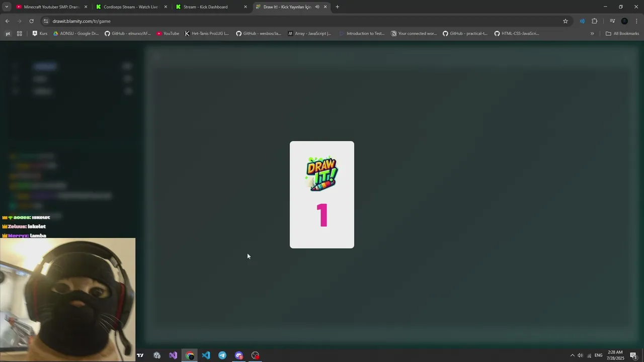The height and width of the screenshot is (362, 644).
Task: Open the GitHub - practical-t bookmark
Action: click(x=465, y=34)
